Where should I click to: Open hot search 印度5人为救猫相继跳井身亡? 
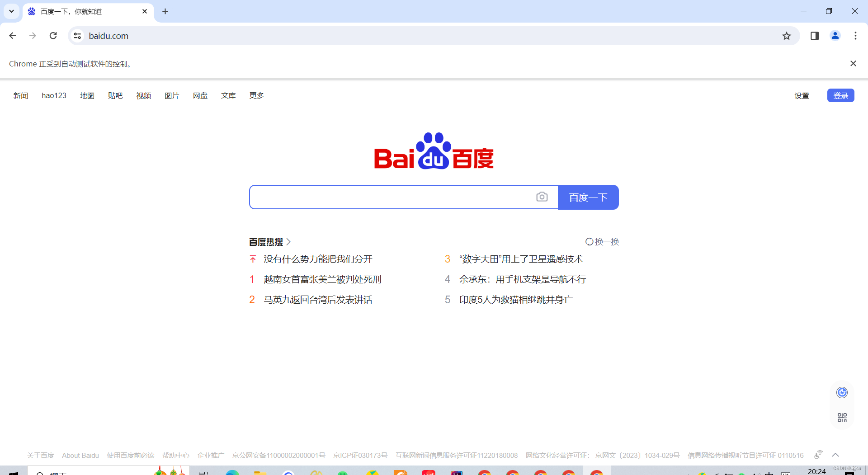[x=516, y=300]
